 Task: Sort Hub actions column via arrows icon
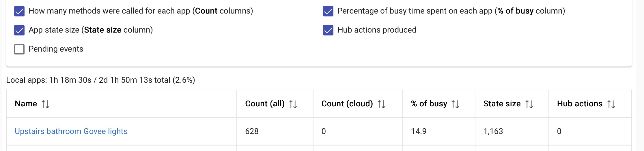pyautogui.click(x=611, y=104)
